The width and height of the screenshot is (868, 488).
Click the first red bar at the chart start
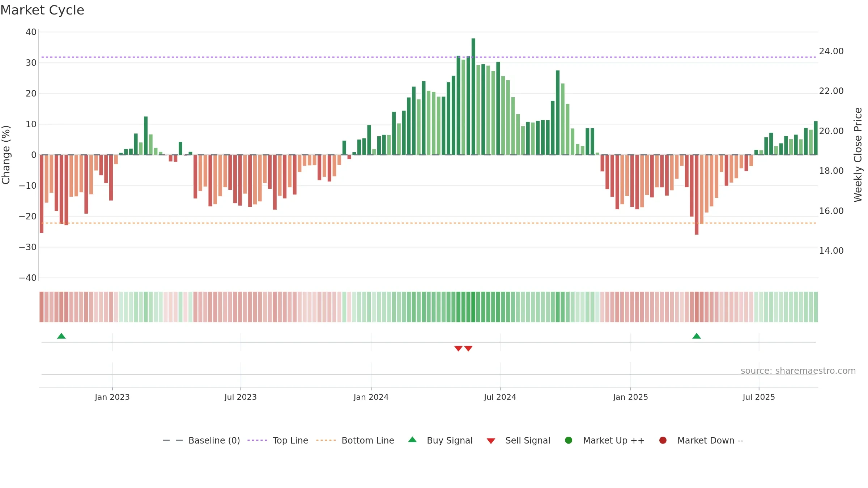coord(42,194)
